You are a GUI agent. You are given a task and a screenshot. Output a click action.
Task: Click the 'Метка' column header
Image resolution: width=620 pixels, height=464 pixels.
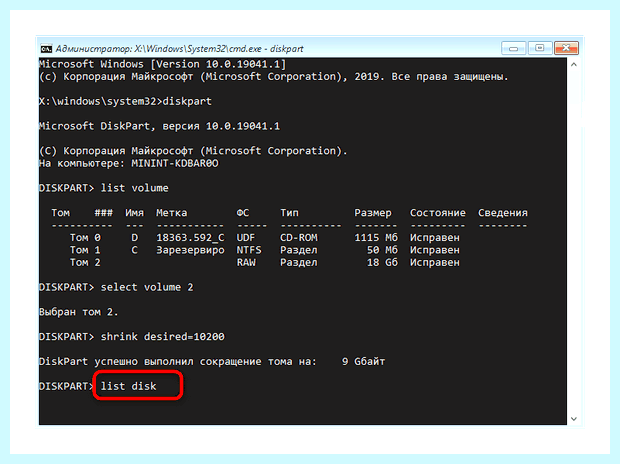(x=172, y=213)
